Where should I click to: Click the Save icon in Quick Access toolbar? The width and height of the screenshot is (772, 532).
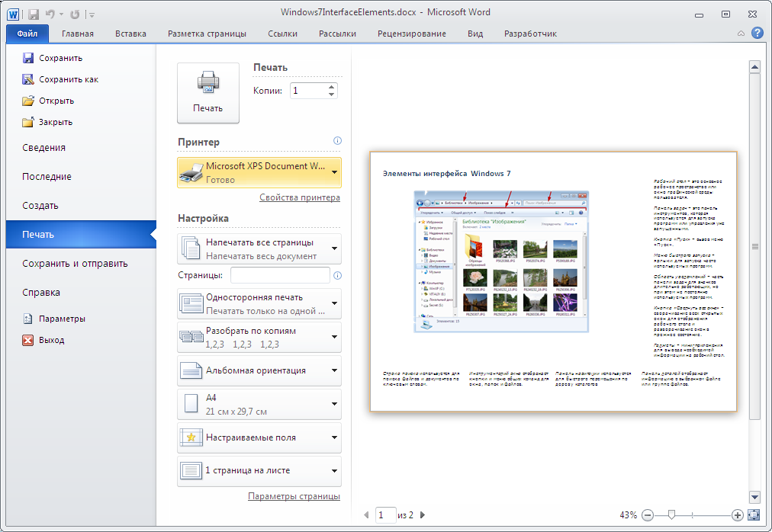[34, 14]
